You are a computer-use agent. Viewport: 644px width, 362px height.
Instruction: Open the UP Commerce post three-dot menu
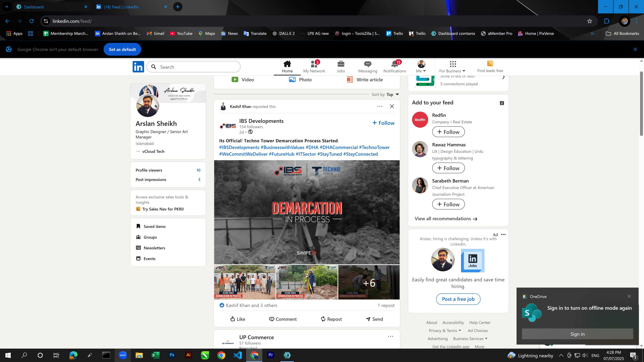coord(390,336)
